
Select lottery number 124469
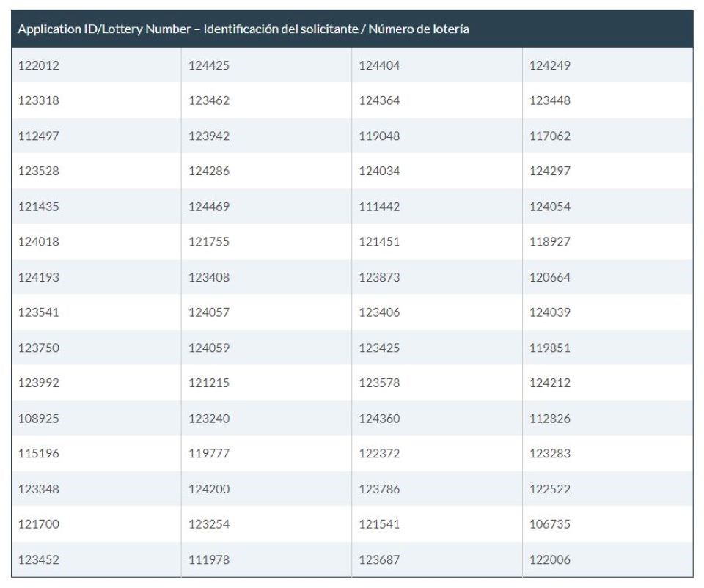click(209, 207)
